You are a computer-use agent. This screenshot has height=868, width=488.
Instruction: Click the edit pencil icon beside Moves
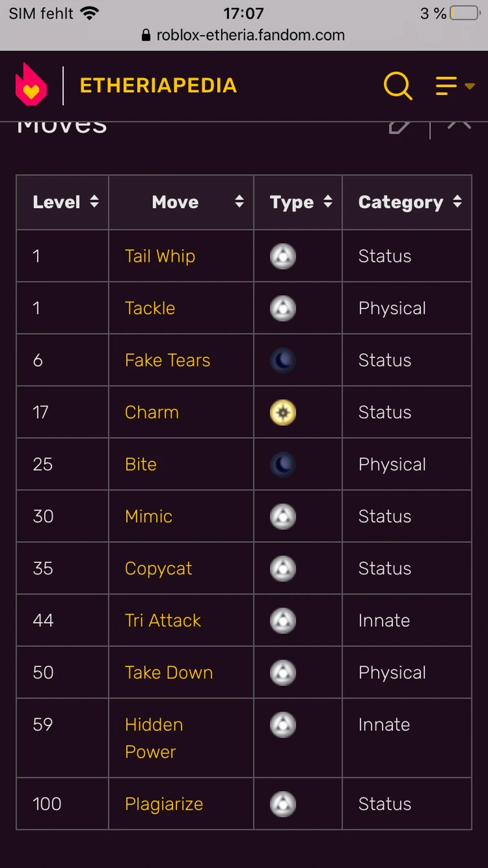point(399,125)
